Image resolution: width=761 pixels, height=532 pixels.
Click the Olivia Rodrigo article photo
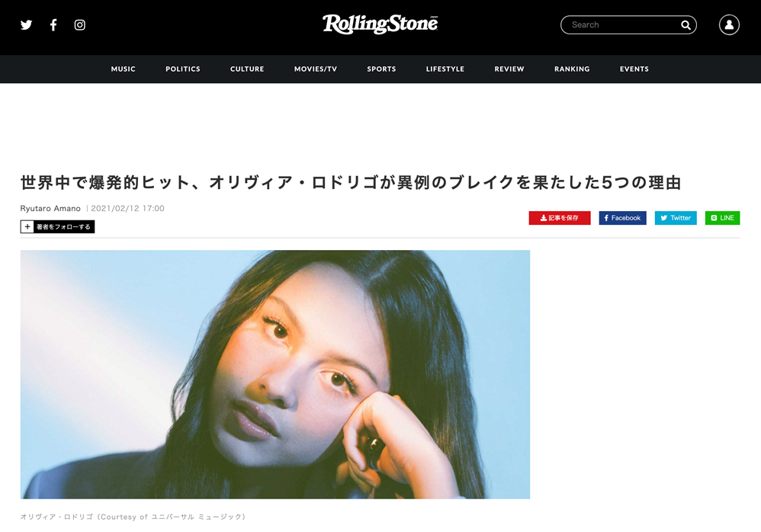pos(275,374)
